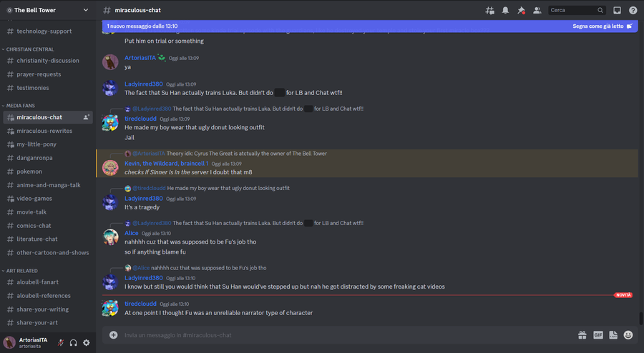Open the Help icon
Image resolution: width=644 pixels, height=353 pixels.
tap(633, 11)
